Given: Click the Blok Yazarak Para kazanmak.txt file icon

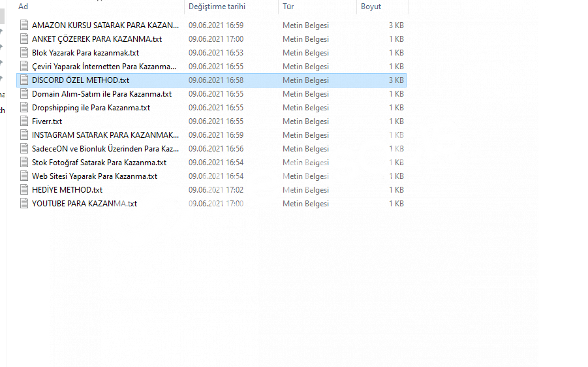Looking at the screenshot, I should pyautogui.click(x=24, y=52).
